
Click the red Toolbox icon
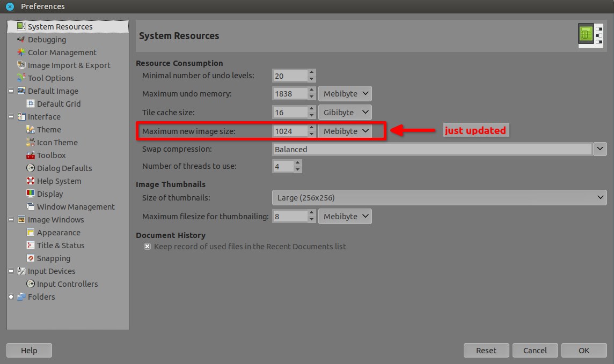(x=31, y=155)
